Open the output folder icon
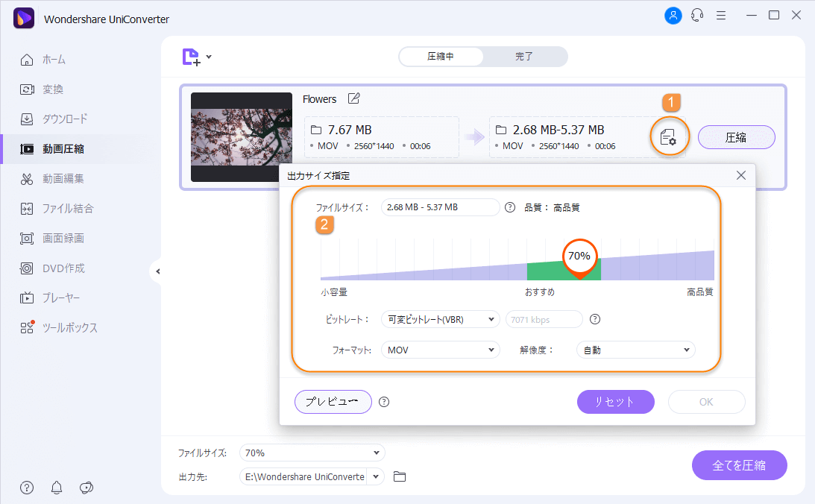This screenshot has width=815, height=504. (399, 476)
